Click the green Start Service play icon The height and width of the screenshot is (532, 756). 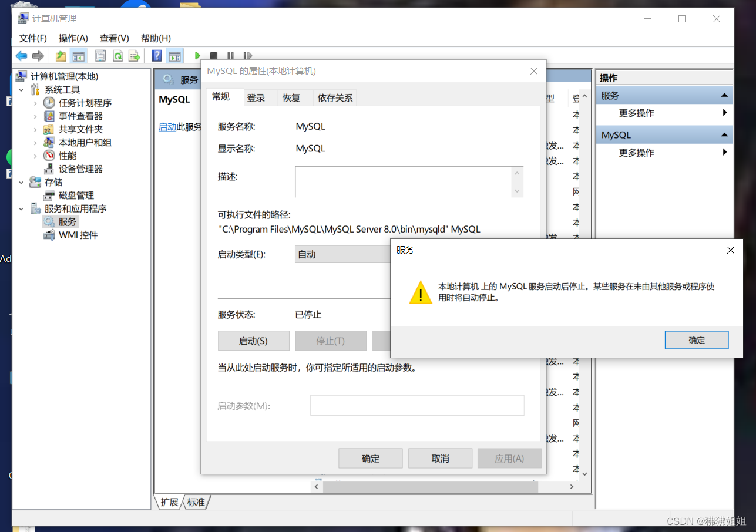coord(197,56)
